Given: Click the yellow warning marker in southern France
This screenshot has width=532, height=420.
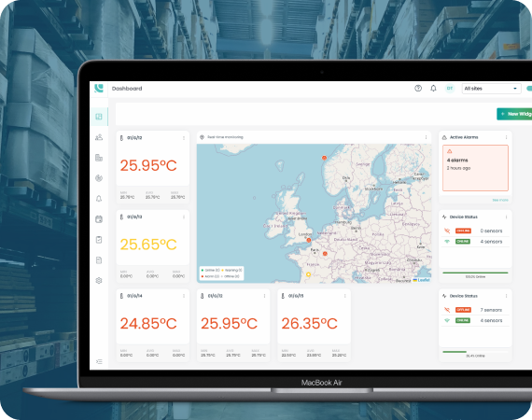Looking at the screenshot, I should [308, 274].
